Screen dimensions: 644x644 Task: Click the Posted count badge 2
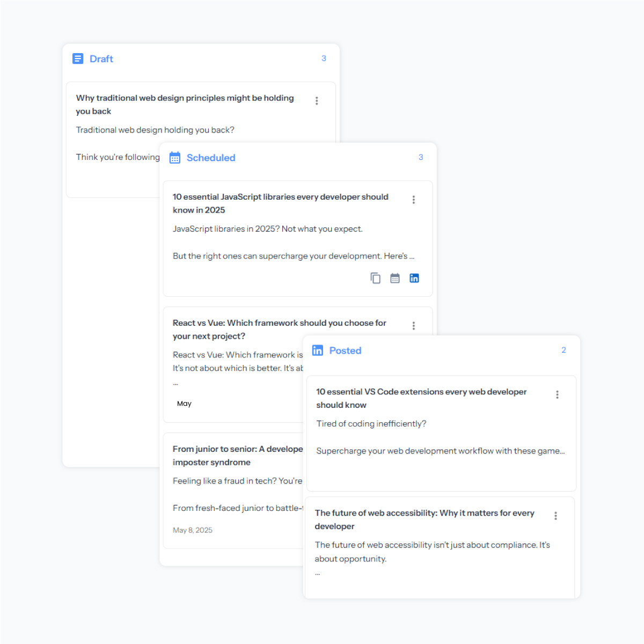point(563,350)
